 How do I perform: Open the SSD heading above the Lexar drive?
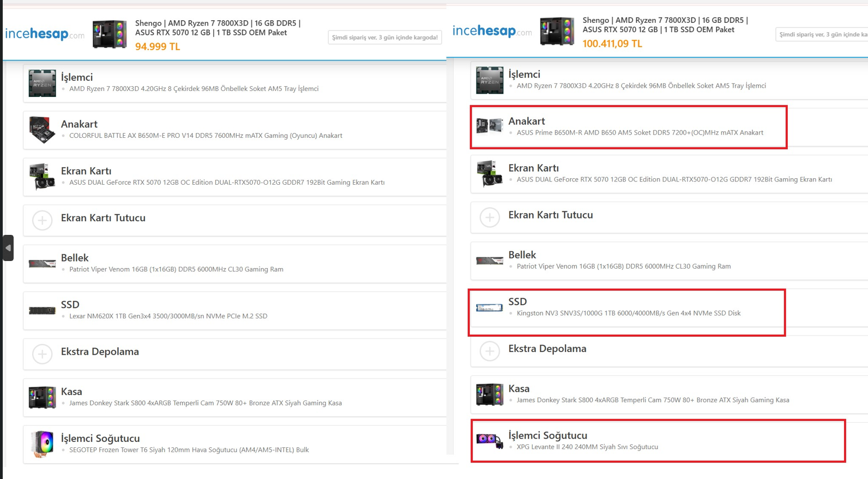[70, 305]
